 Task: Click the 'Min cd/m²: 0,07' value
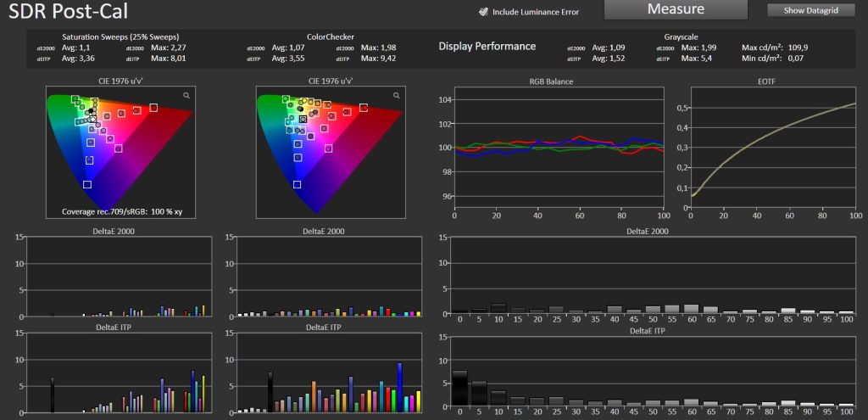point(771,59)
